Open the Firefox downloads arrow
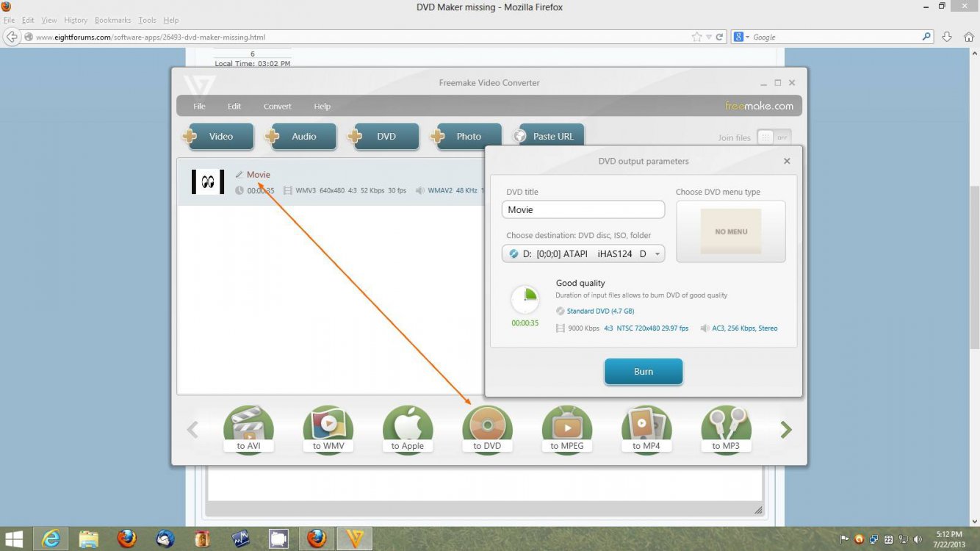The width and height of the screenshot is (980, 551). pos(947,37)
